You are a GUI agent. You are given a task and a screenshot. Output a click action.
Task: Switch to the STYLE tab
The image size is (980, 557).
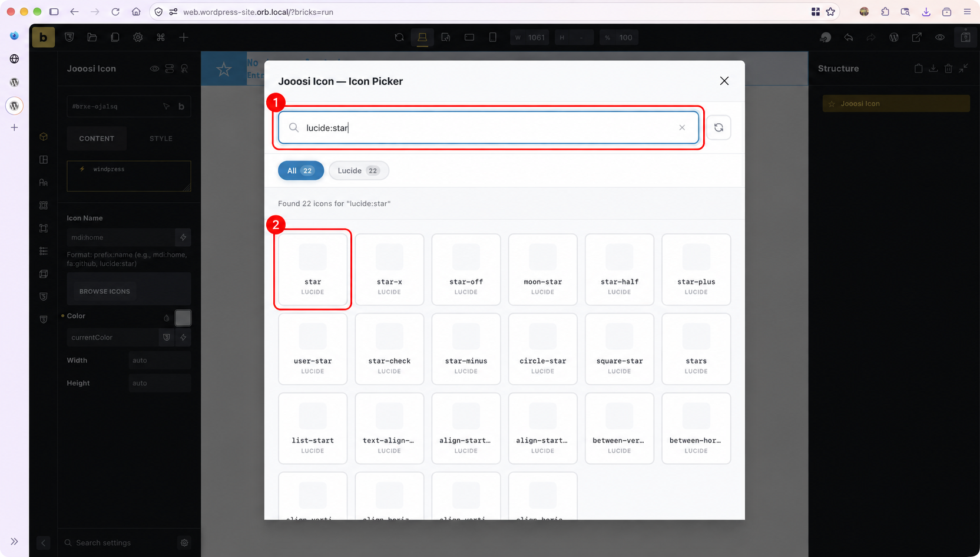point(161,139)
